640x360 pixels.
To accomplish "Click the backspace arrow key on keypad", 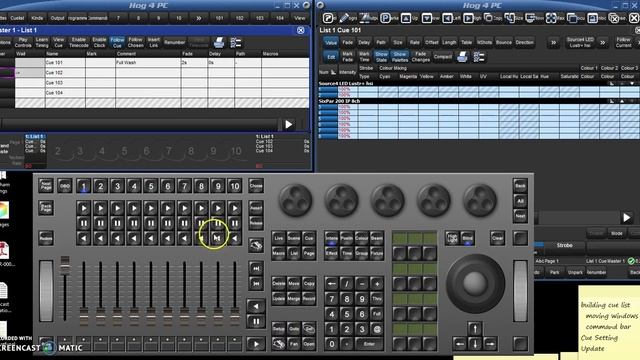I will coord(331,283).
